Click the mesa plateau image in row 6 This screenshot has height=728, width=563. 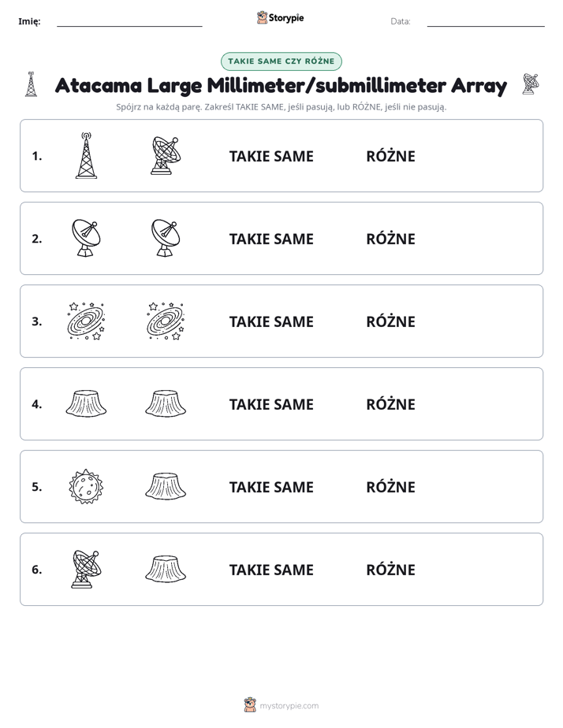click(166, 569)
